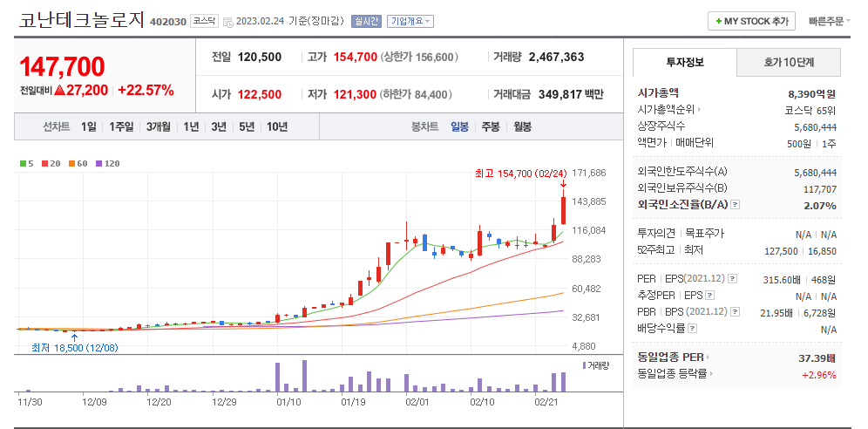The width and height of the screenshot is (868, 429).
Task: Click the 시가총액 value 8,390억원
Action: [812, 93]
